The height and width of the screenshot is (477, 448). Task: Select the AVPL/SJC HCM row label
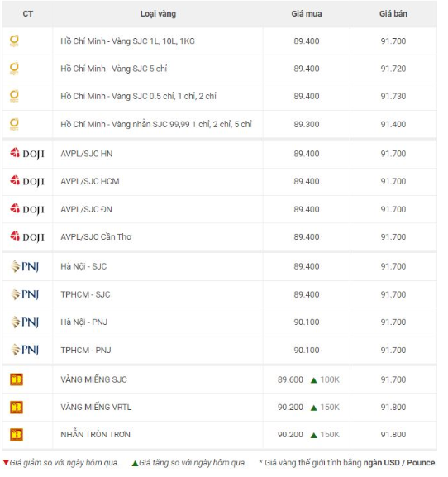(90, 181)
